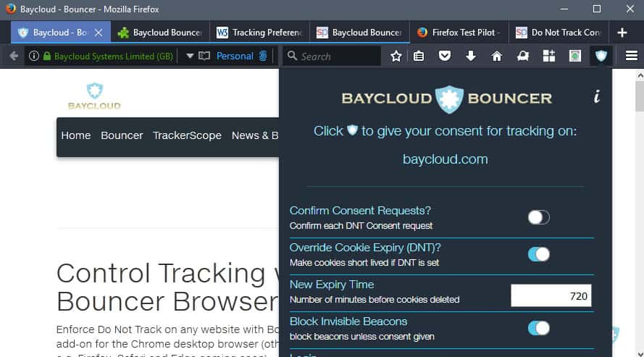Switch to Firefox Test Pilot tab
The width and height of the screenshot is (644, 357).
point(459,33)
